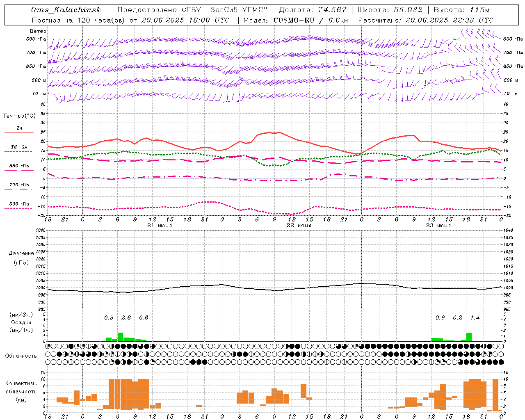This screenshot has height=420, width=525.
Task: Click the red line sample under 2м legend
Action: click(x=19, y=132)
